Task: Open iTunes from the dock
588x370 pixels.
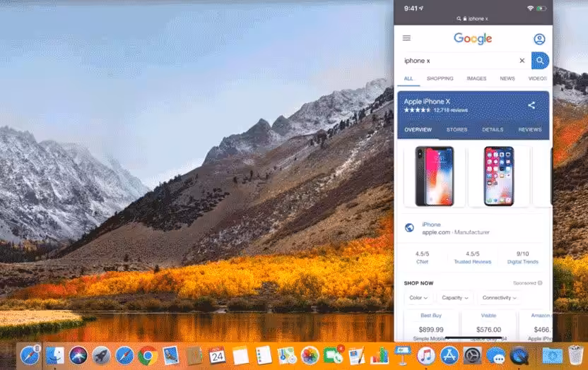Action: [x=426, y=355]
